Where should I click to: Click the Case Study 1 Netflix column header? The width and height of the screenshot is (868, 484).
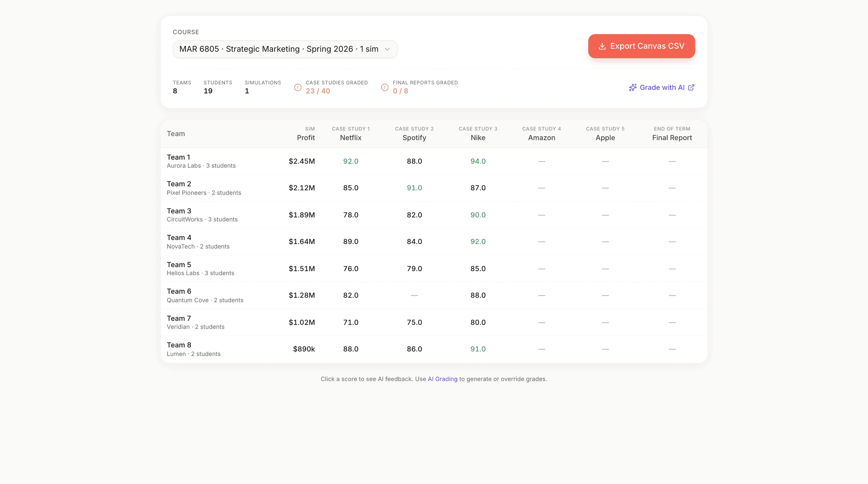tap(351, 134)
